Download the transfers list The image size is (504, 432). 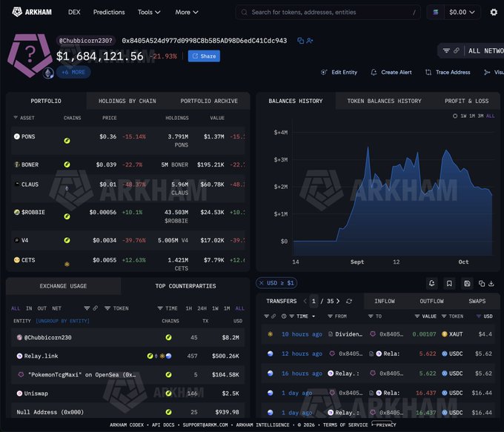pyautogui.click(x=491, y=284)
